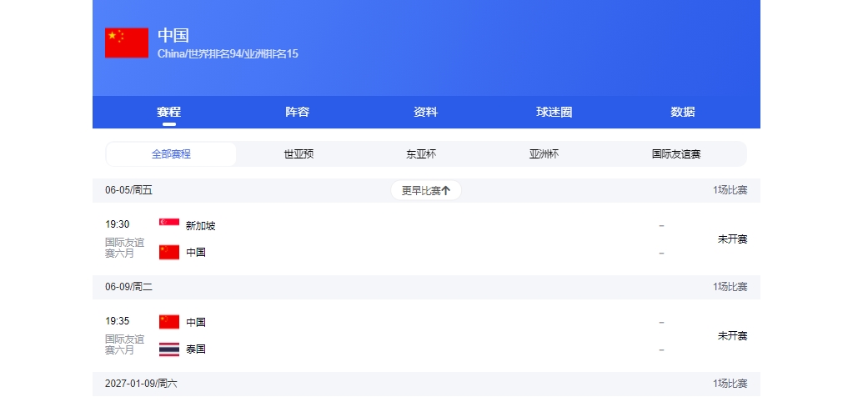Click 国际友谊赛六月 label under 19:30
The height and width of the screenshot is (402, 868).
pyautogui.click(x=125, y=248)
